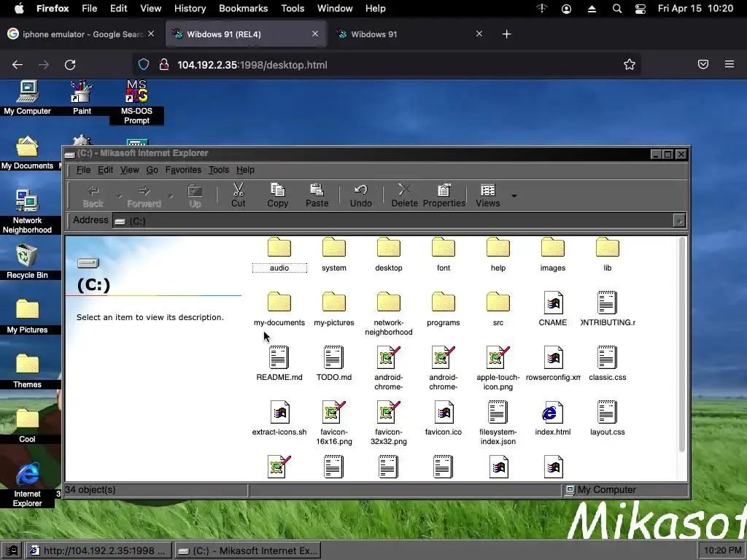Open the Favorites menu
The height and width of the screenshot is (560, 747).
pos(183,170)
